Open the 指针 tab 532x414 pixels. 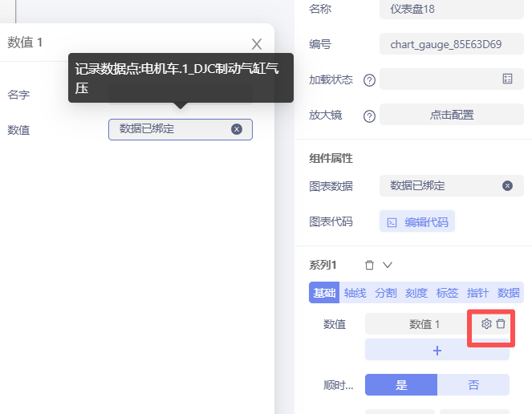[477, 293]
